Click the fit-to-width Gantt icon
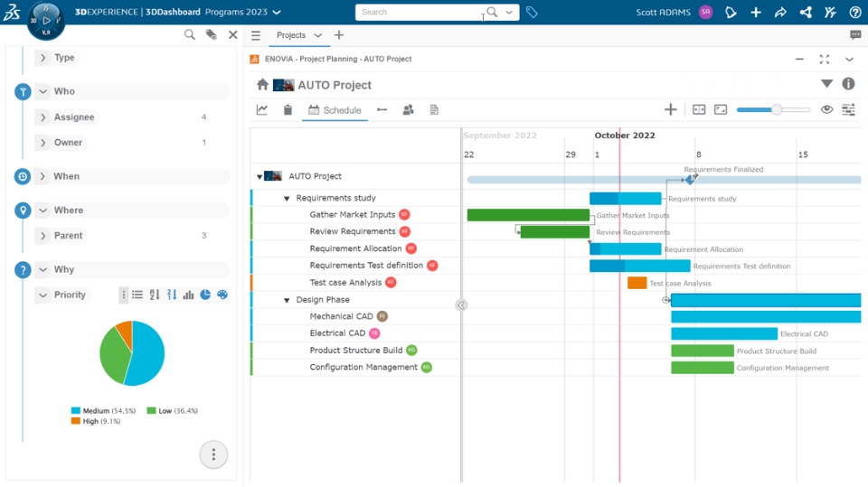Image resolution: width=868 pixels, height=487 pixels. (x=699, y=109)
